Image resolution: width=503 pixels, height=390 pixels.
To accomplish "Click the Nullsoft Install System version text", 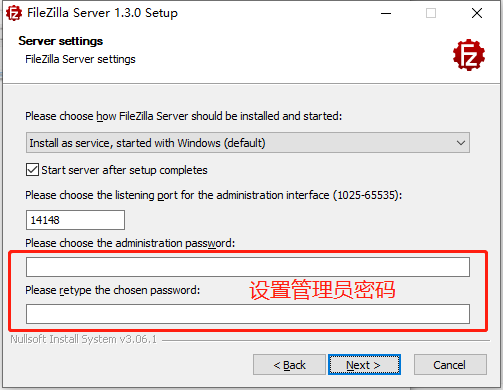I will pos(83,339).
